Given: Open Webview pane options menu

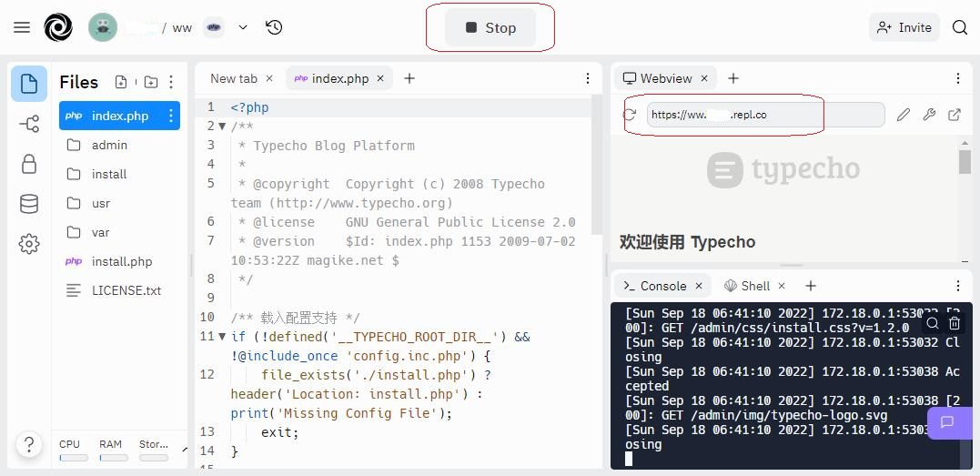Looking at the screenshot, I should point(958,78).
